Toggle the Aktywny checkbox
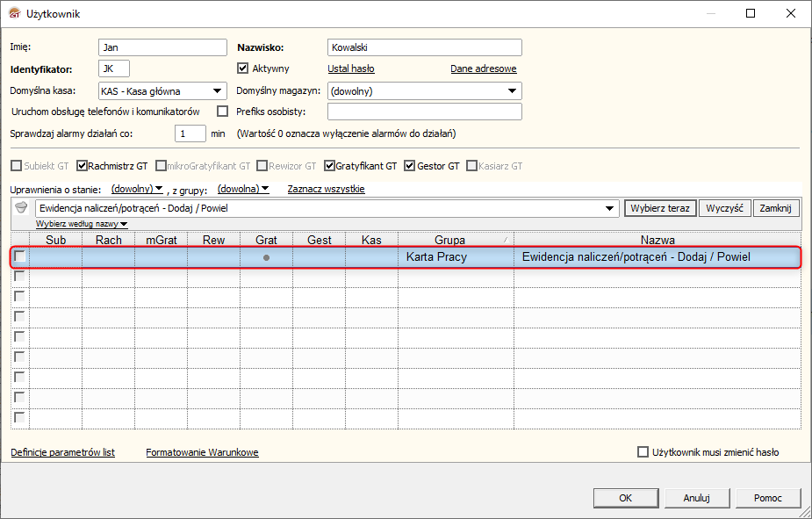 tap(242, 68)
